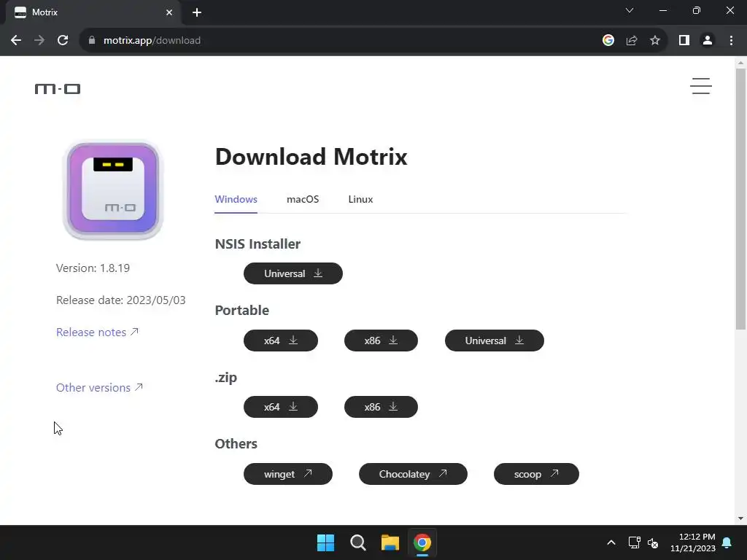Download the Portable Universal build
This screenshot has height=560, width=747.
click(x=494, y=341)
